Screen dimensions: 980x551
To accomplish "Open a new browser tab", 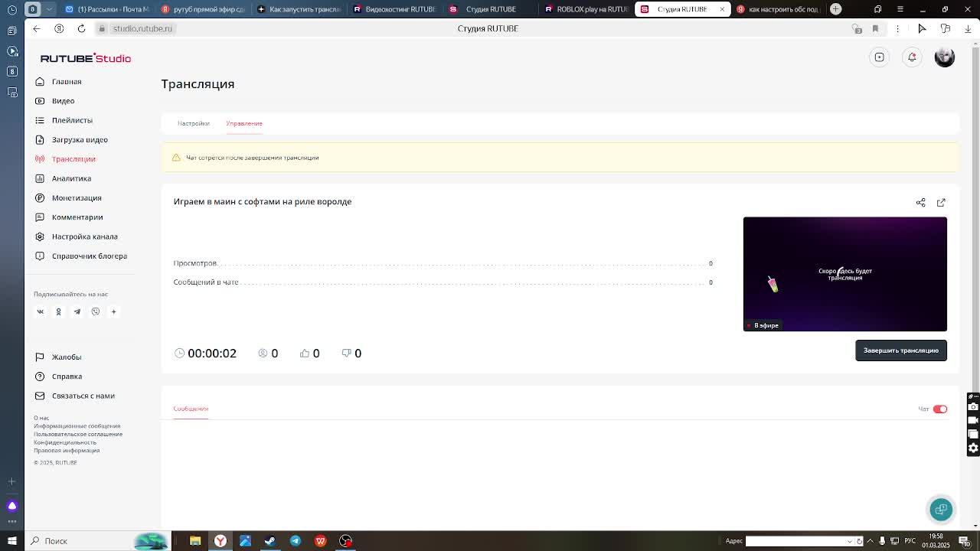I will pyautogui.click(x=836, y=9).
